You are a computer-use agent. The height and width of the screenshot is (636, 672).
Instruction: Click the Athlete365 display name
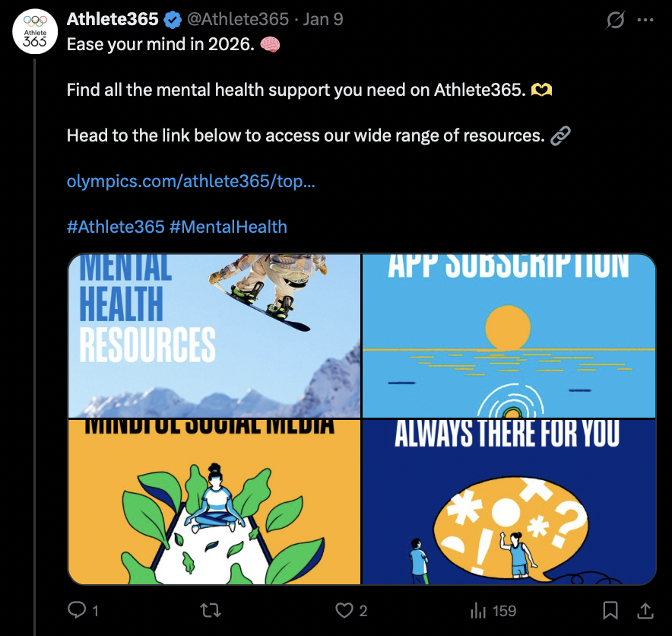tap(113, 21)
